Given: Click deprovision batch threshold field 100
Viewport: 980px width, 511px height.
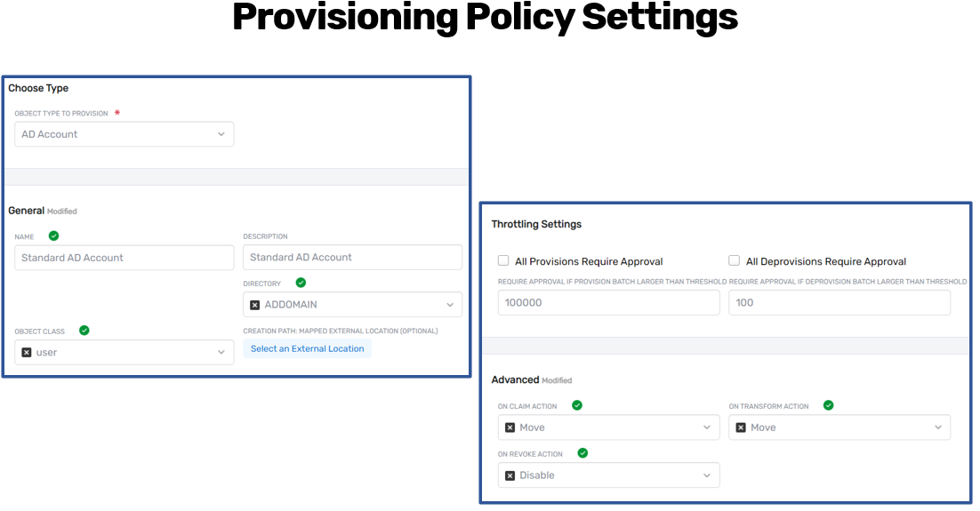Looking at the screenshot, I should [839, 302].
